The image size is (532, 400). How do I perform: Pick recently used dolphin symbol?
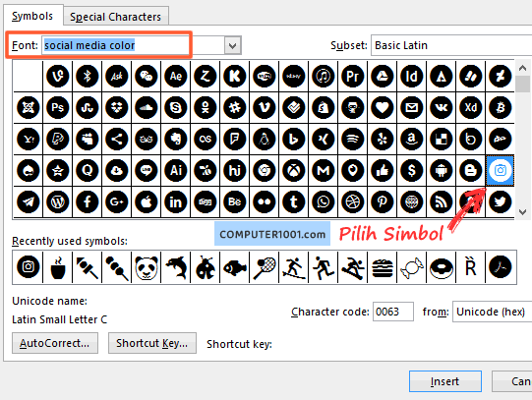click(176, 267)
